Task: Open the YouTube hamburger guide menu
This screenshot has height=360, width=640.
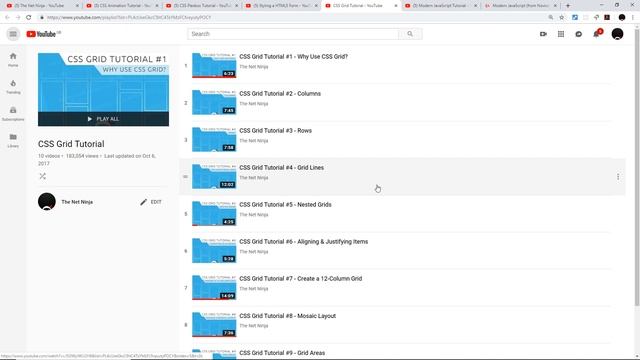Action: 13,34
